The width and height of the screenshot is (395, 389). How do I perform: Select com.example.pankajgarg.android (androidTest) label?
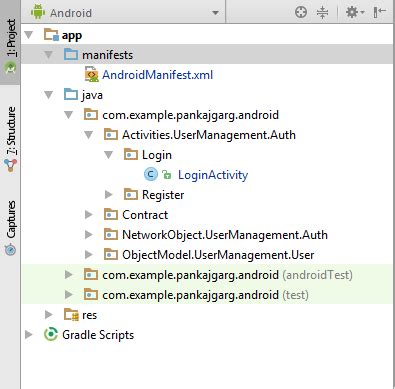227,275
